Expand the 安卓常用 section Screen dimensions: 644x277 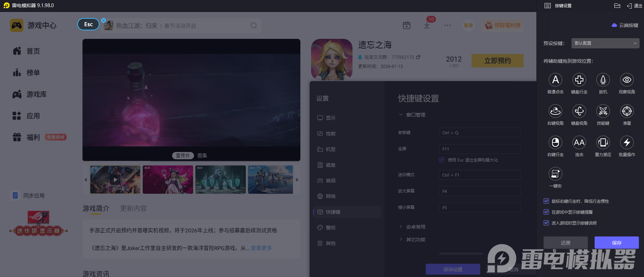click(x=415, y=227)
